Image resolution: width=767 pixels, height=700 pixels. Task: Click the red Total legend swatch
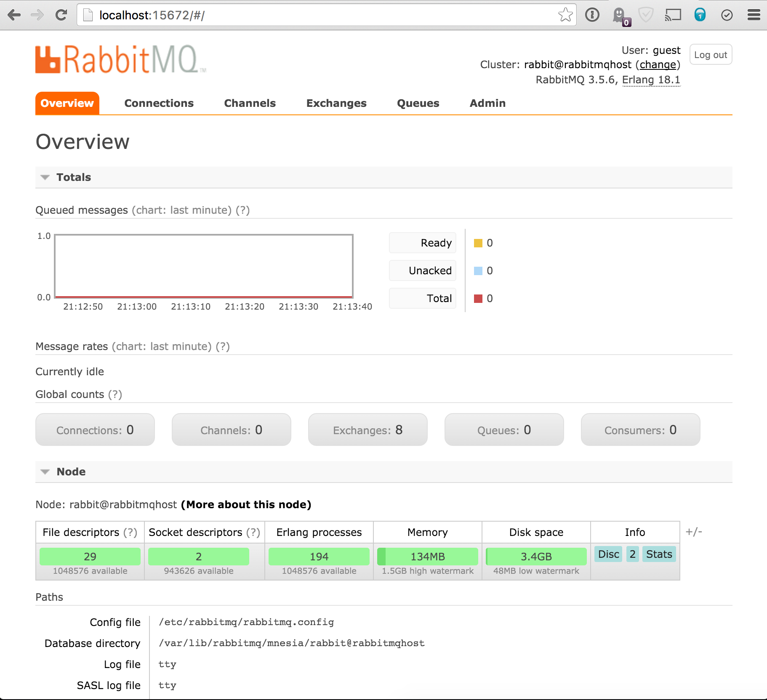tap(478, 299)
